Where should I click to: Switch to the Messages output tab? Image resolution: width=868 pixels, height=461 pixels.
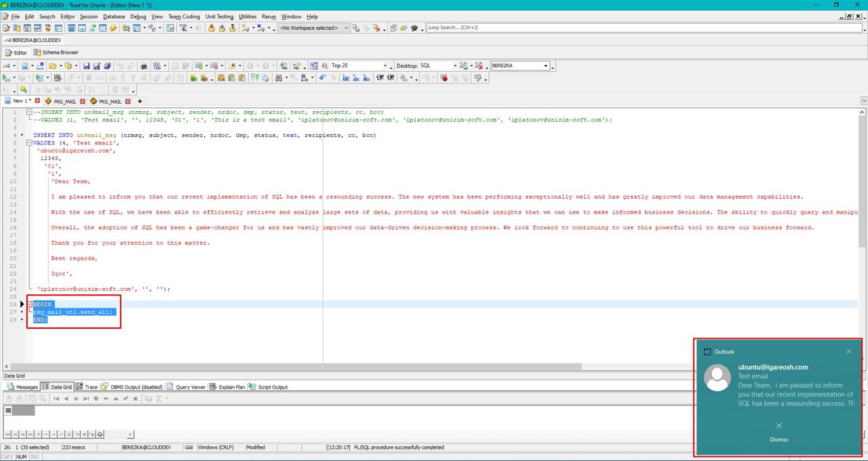click(22, 387)
